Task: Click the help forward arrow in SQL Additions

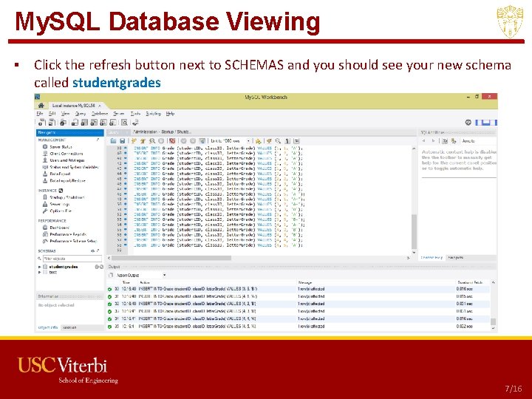Action: pos(433,141)
